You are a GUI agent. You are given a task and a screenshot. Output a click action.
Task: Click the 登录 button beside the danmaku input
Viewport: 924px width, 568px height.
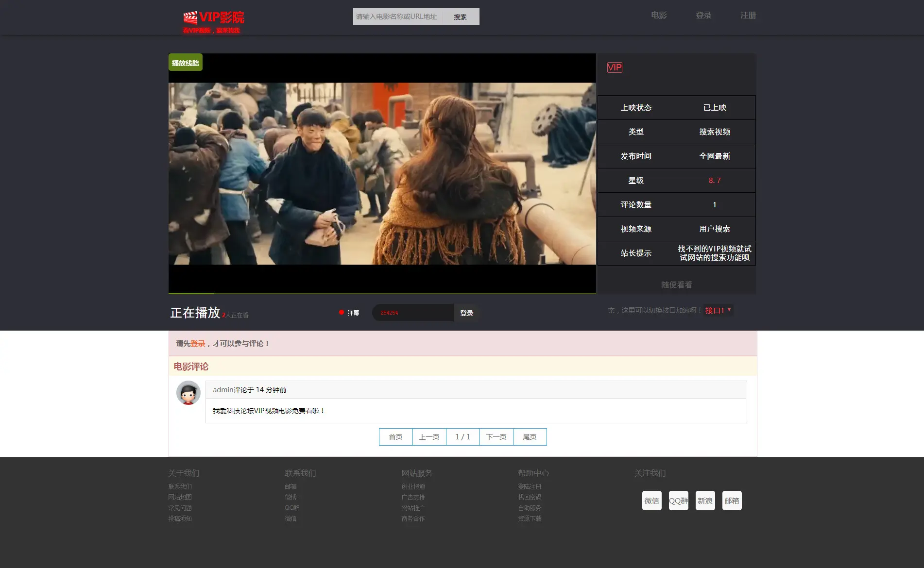pyautogui.click(x=467, y=313)
